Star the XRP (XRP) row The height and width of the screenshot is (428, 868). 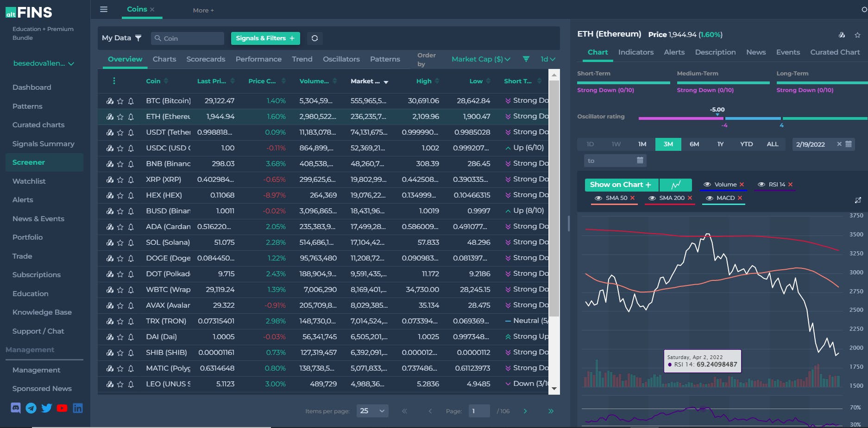pyautogui.click(x=120, y=180)
